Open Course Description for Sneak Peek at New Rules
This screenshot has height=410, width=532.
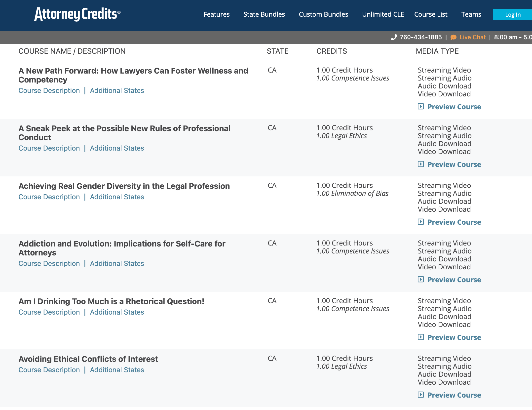point(49,148)
